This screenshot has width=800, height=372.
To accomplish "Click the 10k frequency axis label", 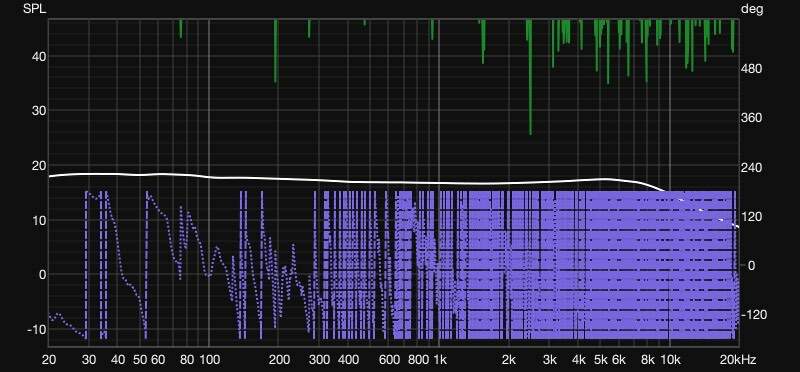I will click(670, 359).
